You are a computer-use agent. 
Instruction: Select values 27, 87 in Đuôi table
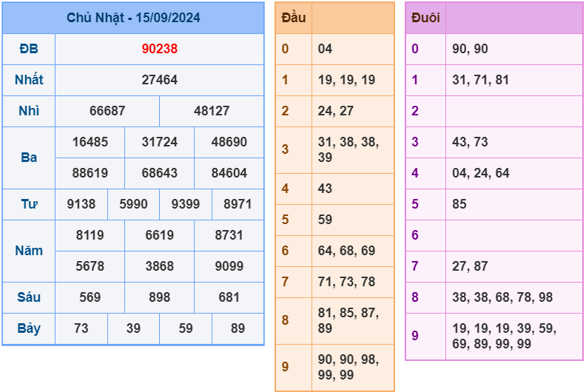point(470,266)
